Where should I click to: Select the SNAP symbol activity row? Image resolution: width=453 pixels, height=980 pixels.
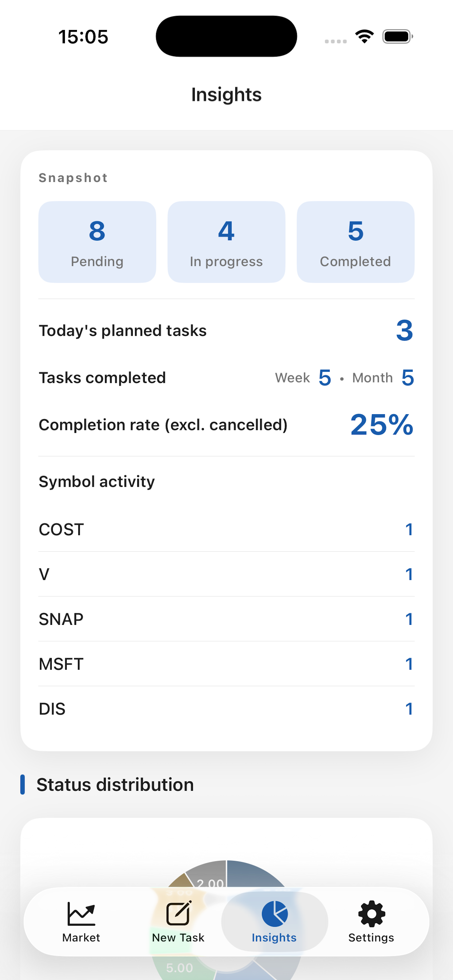tap(226, 619)
